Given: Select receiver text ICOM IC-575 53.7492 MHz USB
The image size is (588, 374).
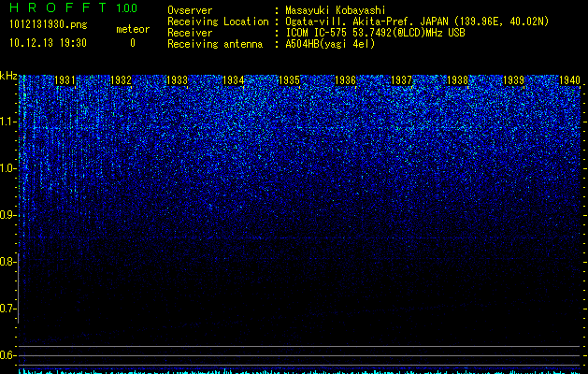Looking at the screenshot, I should [375, 33].
